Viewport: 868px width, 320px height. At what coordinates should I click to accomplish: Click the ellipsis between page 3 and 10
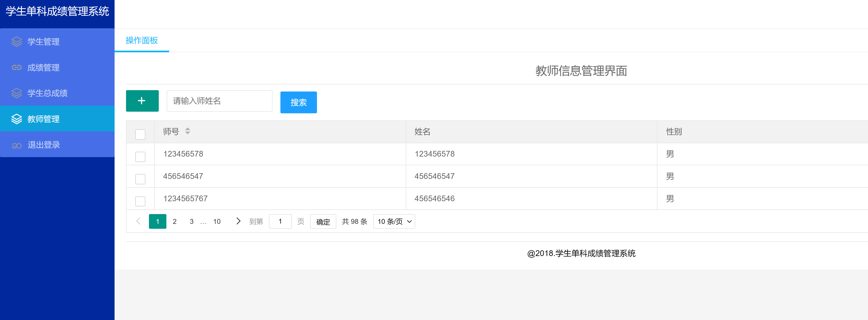point(203,221)
